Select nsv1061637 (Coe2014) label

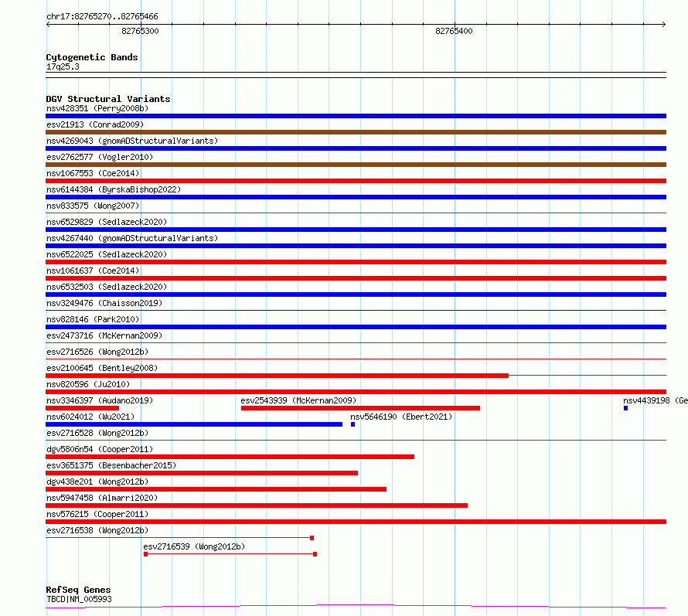pos(93,271)
